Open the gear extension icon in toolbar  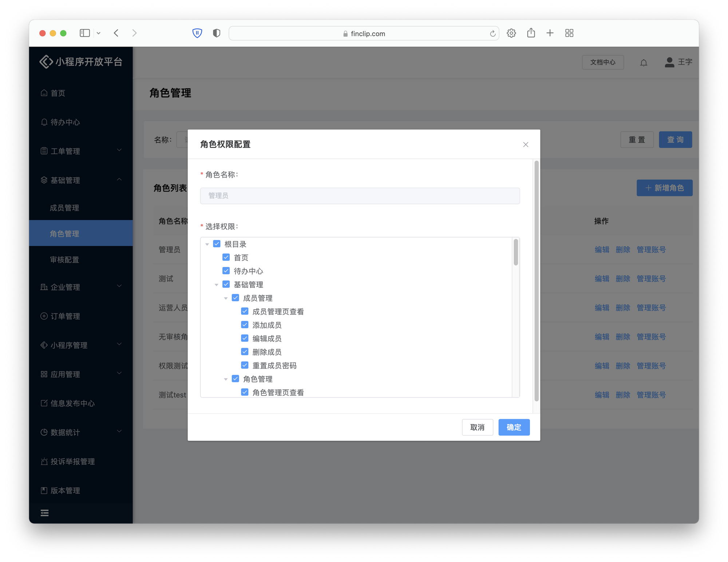tap(511, 33)
